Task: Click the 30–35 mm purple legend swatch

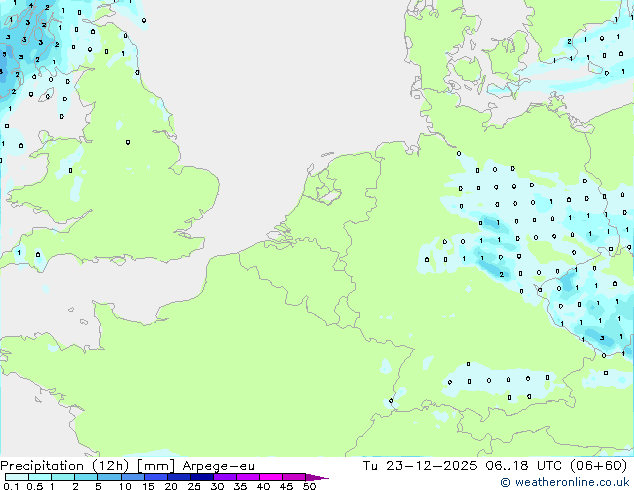Action: (224, 477)
